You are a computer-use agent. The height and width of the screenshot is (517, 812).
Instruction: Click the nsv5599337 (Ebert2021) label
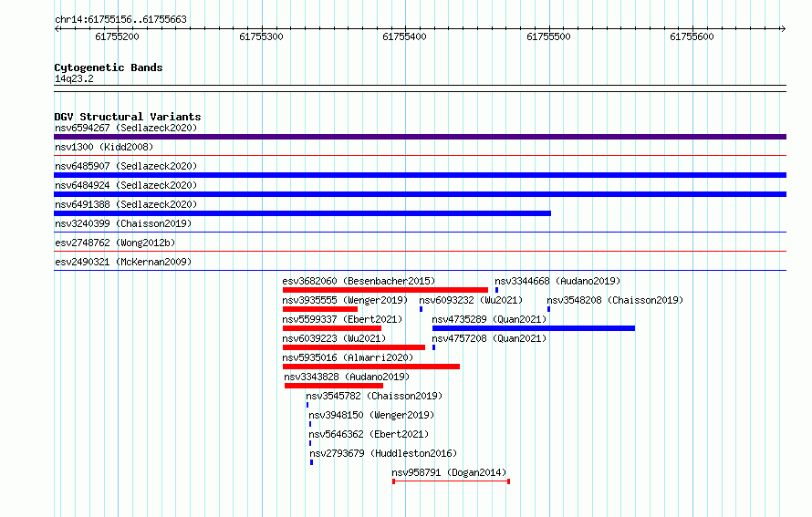click(x=342, y=319)
